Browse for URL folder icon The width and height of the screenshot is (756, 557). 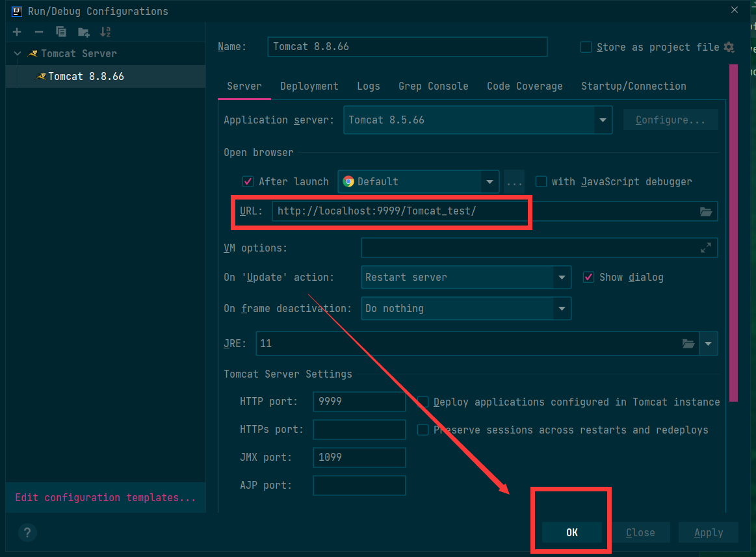[706, 212]
